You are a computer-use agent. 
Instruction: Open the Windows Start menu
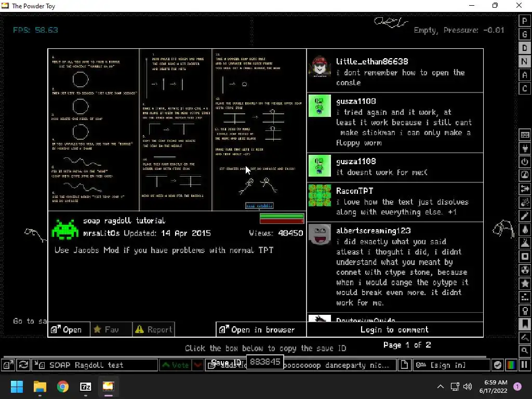[17, 387]
